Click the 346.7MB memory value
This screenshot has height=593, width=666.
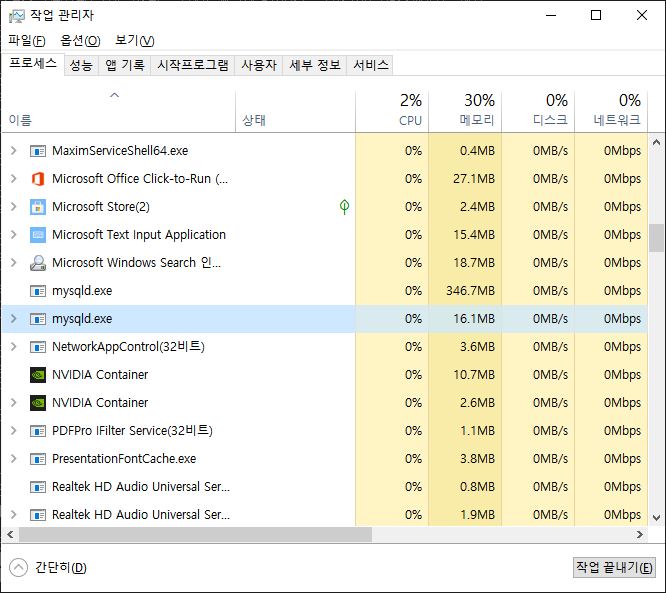[470, 291]
